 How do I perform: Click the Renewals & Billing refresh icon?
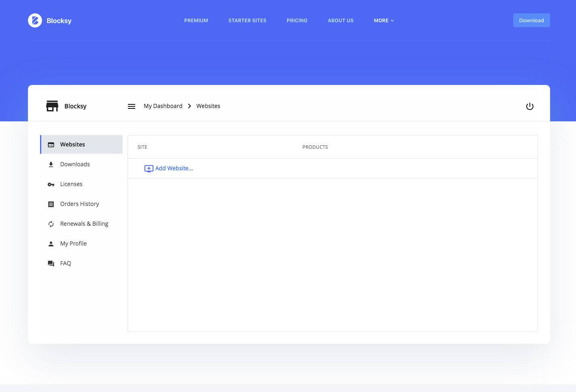click(x=51, y=224)
